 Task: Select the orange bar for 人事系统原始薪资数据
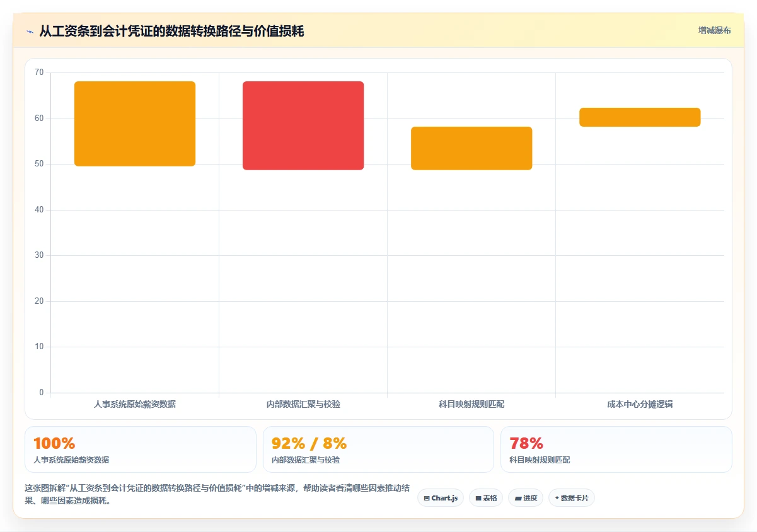135,124
